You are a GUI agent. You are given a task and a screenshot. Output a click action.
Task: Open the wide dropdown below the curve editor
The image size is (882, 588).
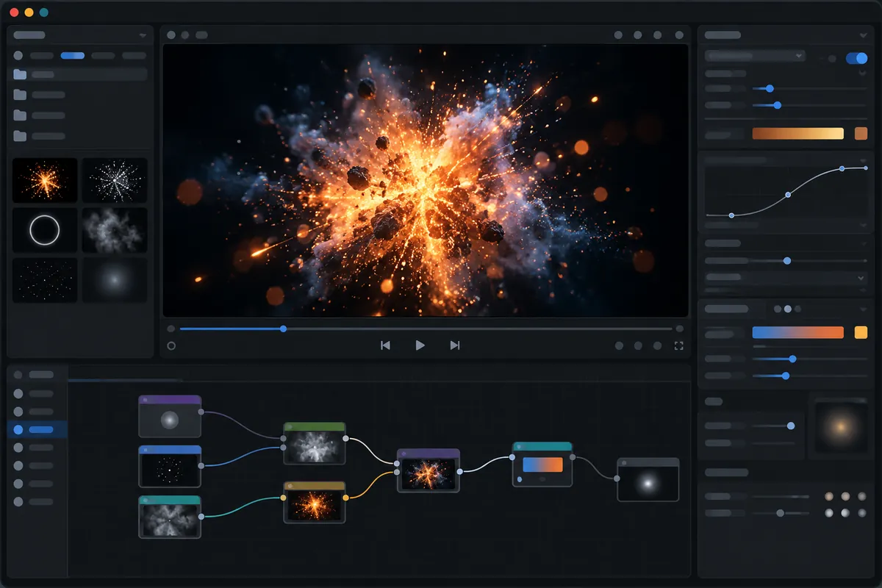[786, 278]
